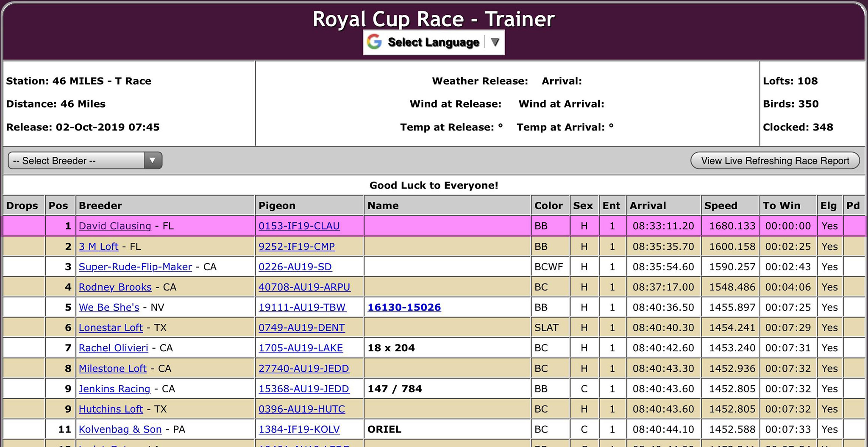Screen dimensions: 868x447
Task: Open Lonestar Loft breeder link
Action: click(x=111, y=328)
